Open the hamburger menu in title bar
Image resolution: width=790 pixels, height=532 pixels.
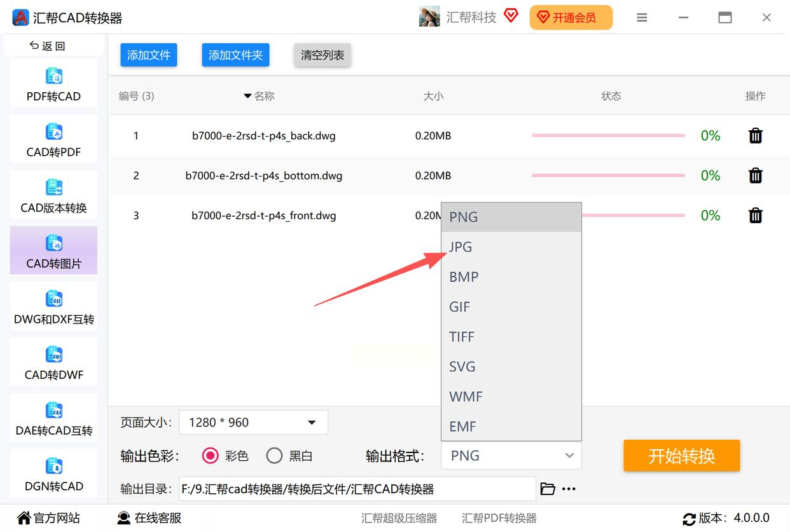[x=642, y=18]
